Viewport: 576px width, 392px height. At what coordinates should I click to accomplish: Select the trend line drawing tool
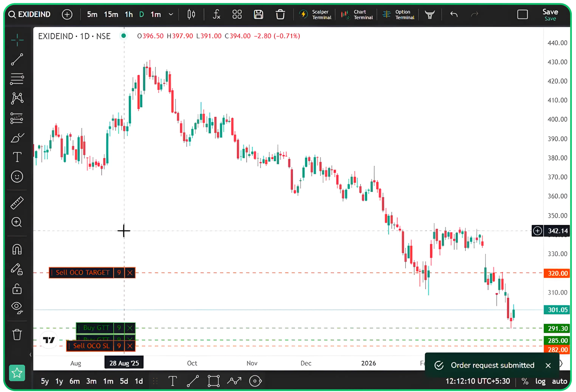17,60
